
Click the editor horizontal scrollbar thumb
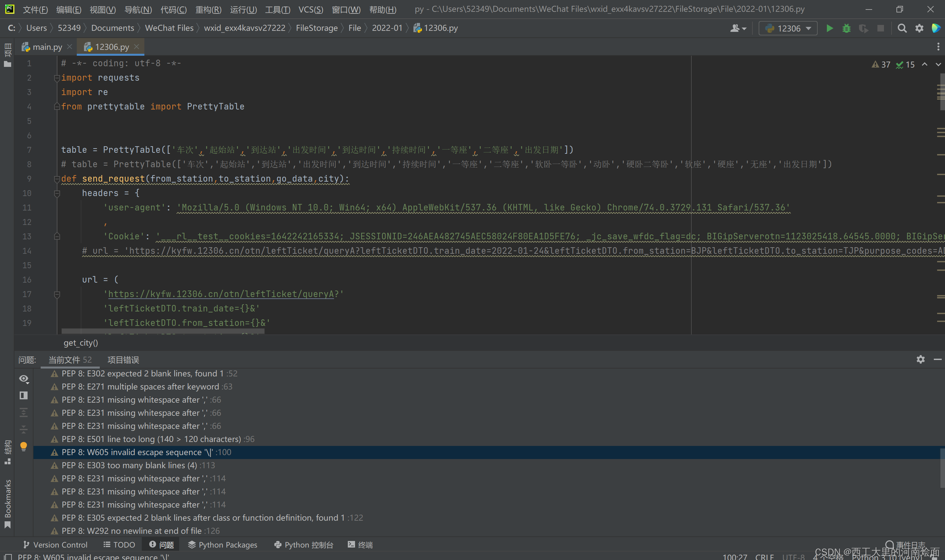(x=163, y=331)
